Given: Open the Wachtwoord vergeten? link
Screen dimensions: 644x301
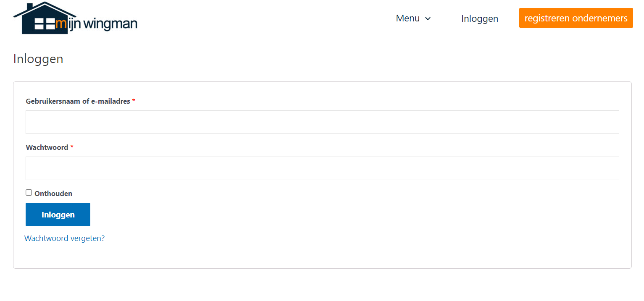Looking at the screenshot, I should pyautogui.click(x=64, y=238).
